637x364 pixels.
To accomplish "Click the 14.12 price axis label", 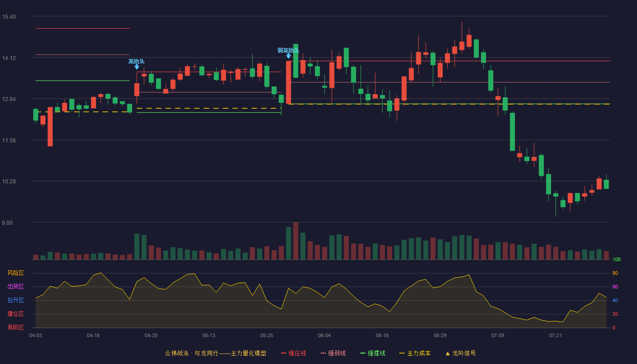I will pyautogui.click(x=9, y=58).
